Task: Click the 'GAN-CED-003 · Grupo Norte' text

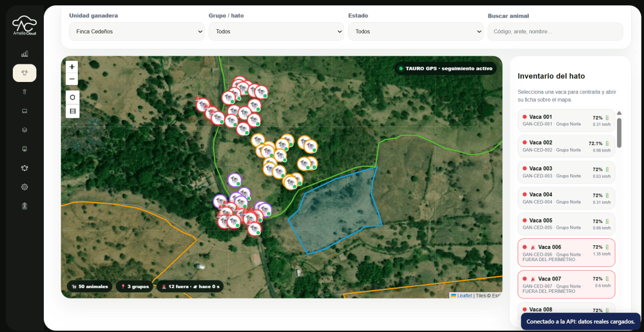Action: (552, 176)
